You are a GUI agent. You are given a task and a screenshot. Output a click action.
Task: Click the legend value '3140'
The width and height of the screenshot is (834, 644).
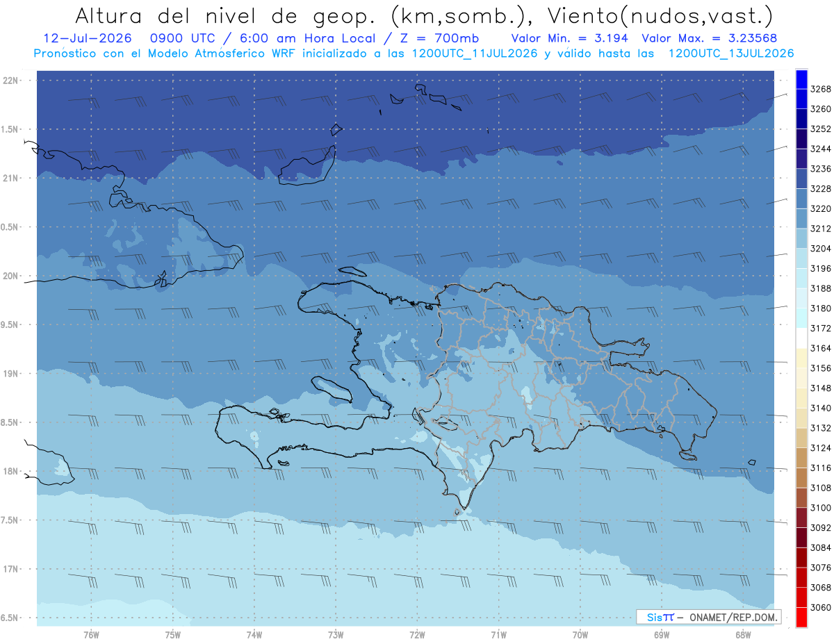[x=821, y=408]
